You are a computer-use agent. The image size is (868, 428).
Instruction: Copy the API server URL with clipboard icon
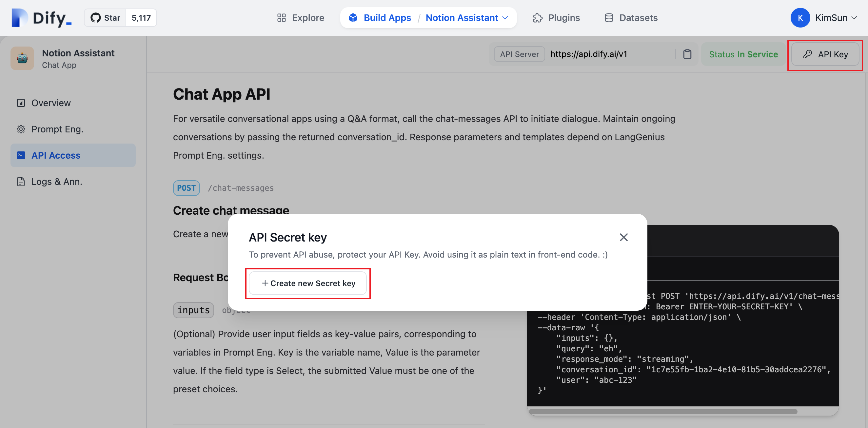[687, 54]
